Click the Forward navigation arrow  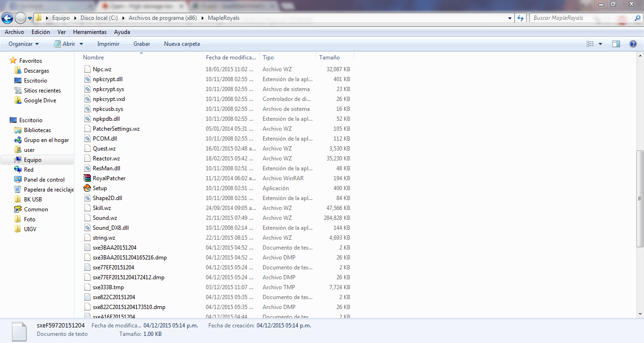pos(20,18)
